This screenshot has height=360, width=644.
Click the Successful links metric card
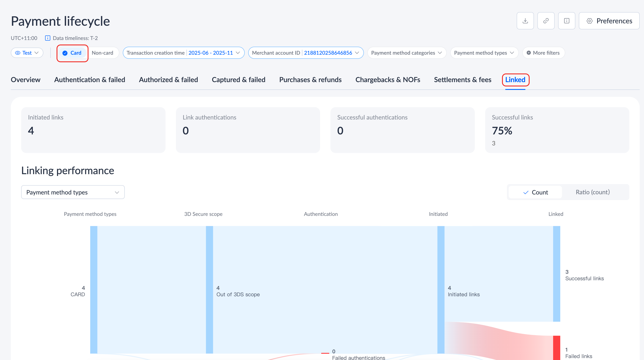click(x=557, y=130)
